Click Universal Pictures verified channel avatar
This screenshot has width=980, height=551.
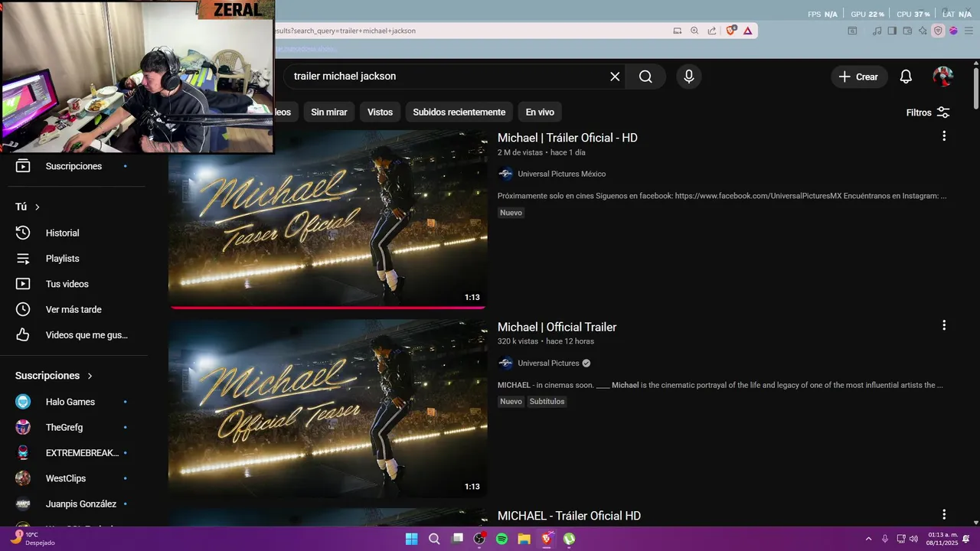coord(505,363)
